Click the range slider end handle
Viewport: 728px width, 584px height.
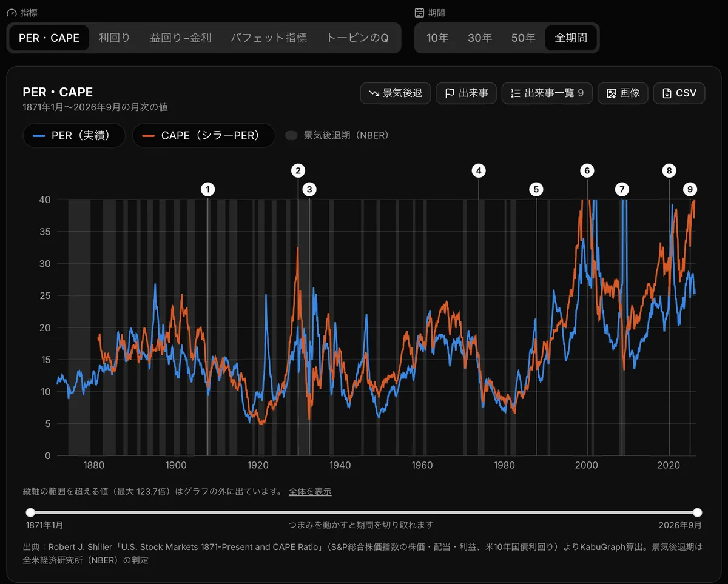coord(698,512)
